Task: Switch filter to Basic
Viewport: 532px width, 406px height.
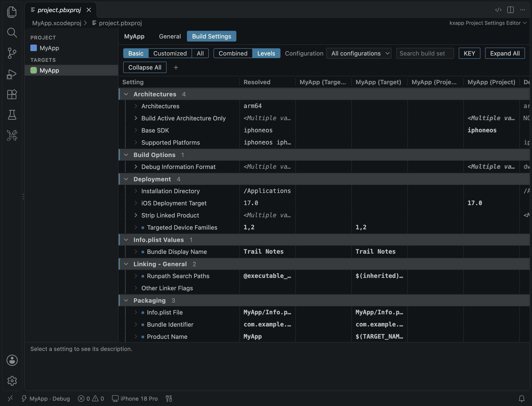Action: click(x=136, y=53)
